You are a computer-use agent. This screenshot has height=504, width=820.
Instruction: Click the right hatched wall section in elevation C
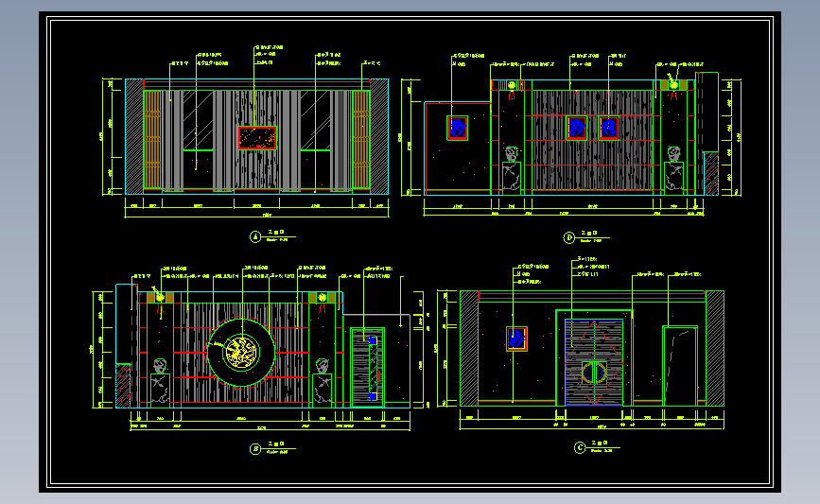[715, 349]
